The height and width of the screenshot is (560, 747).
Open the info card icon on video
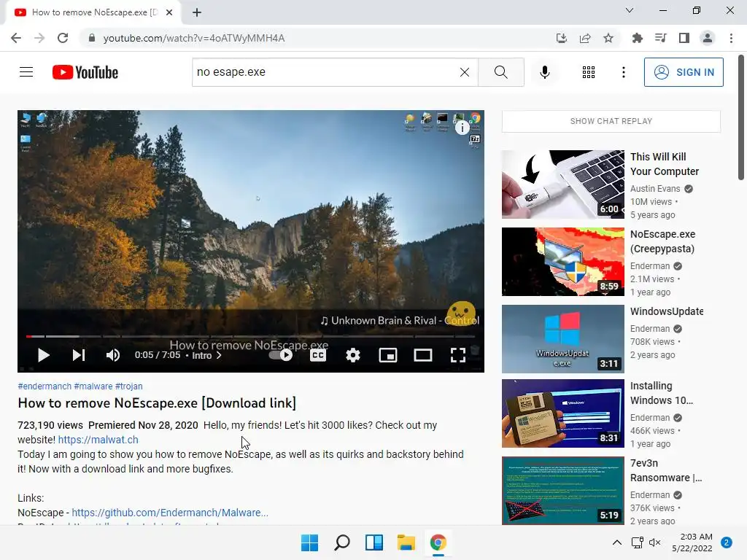tap(462, 127)
